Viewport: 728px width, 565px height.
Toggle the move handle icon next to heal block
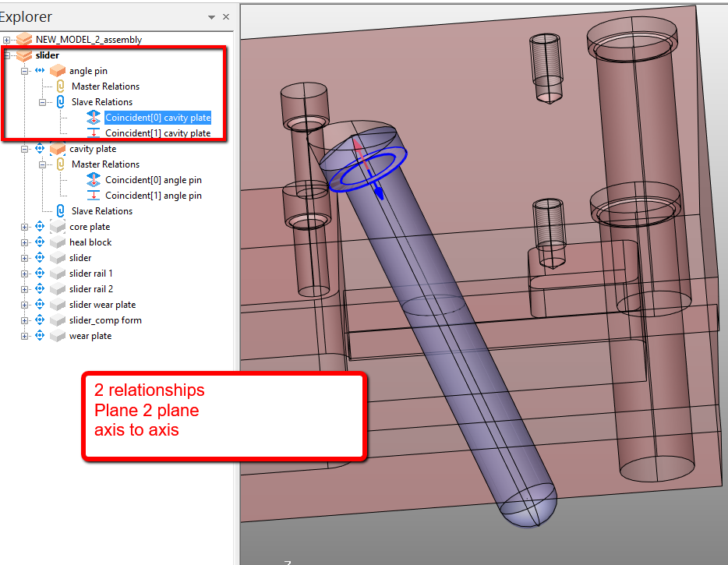[39, 242]
